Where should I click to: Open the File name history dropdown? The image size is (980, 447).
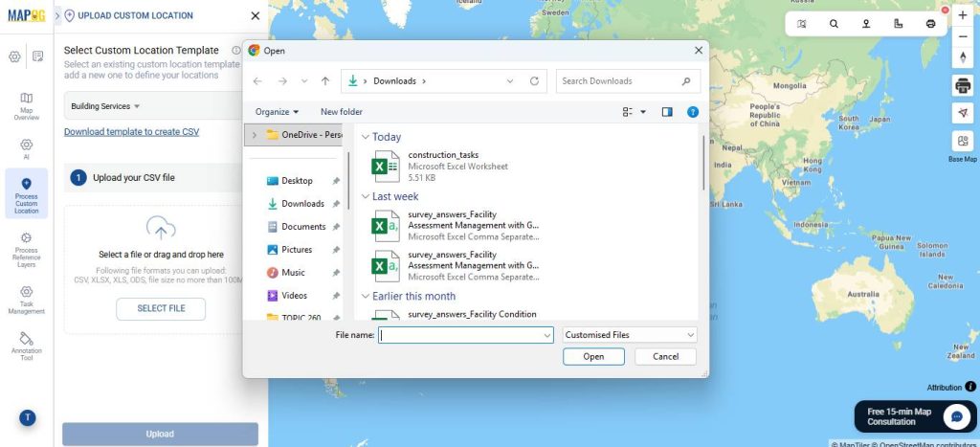[x=547, y=335]
